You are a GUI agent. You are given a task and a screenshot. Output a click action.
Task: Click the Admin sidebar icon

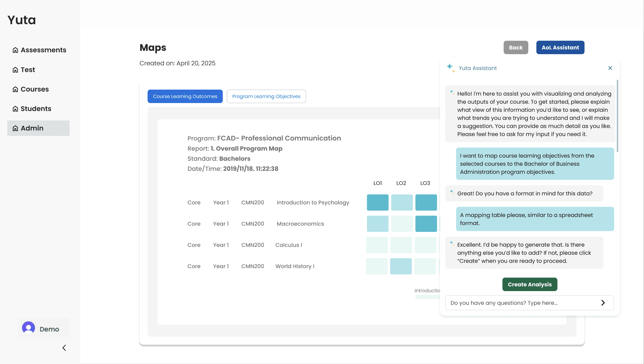pos(15,128)
